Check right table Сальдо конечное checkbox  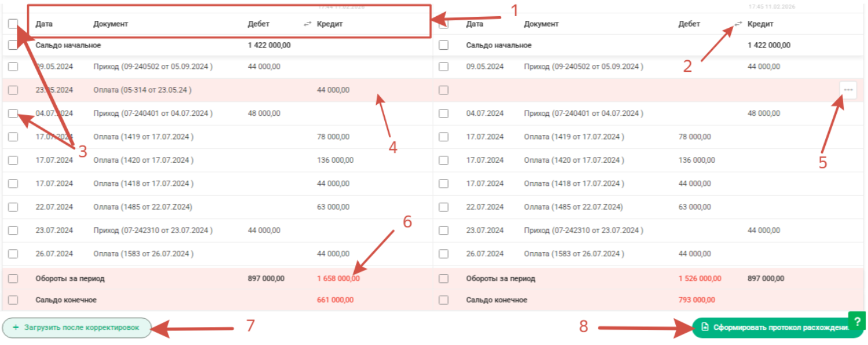pos(444,300)
